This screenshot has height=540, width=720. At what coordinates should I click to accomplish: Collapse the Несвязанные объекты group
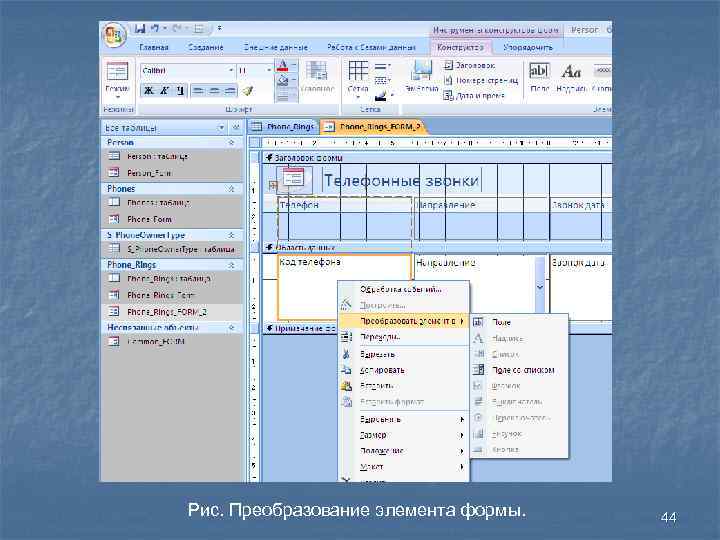[x=231, y=327]
